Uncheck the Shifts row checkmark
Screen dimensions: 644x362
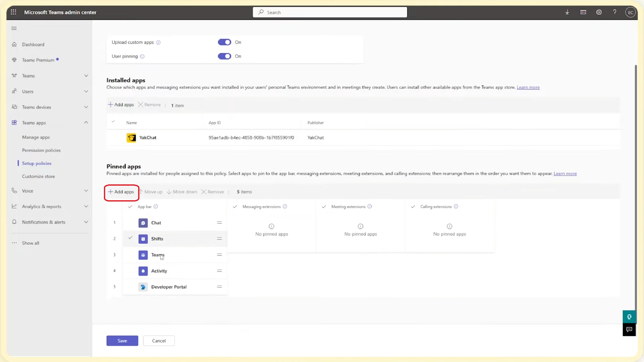pos(130,238)
